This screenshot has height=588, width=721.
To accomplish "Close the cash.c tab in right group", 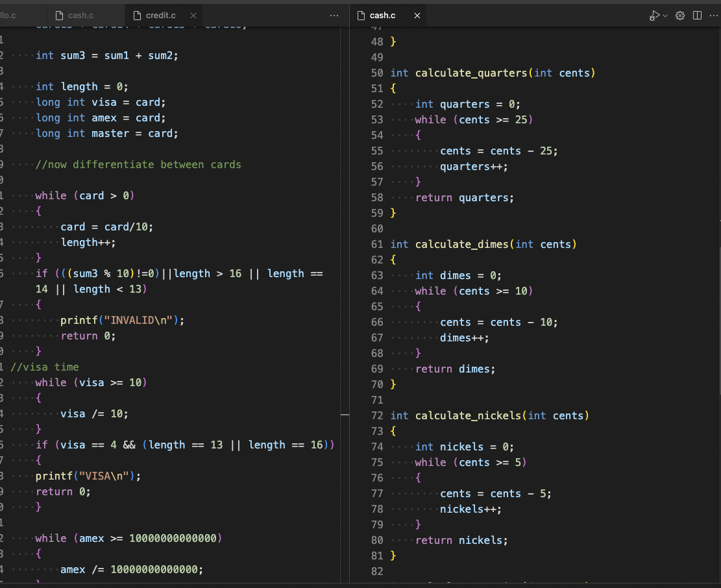I will tap(417, 16).
